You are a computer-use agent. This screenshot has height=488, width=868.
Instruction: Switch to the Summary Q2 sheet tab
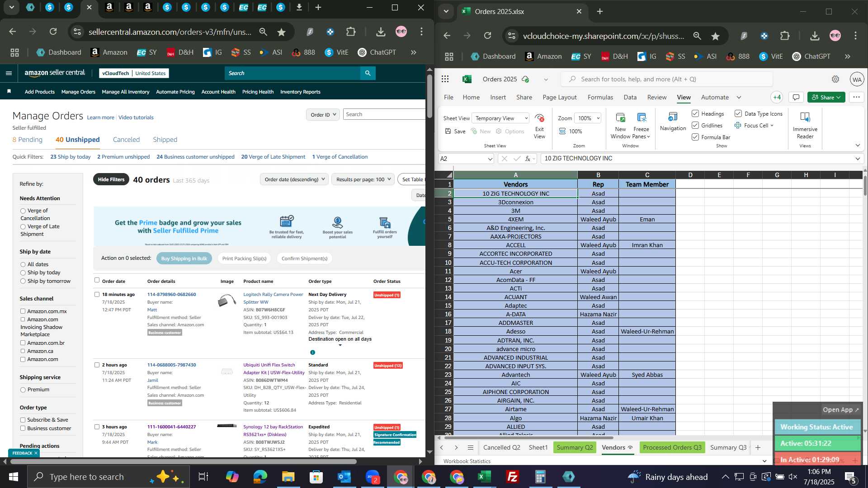point(575,447)
